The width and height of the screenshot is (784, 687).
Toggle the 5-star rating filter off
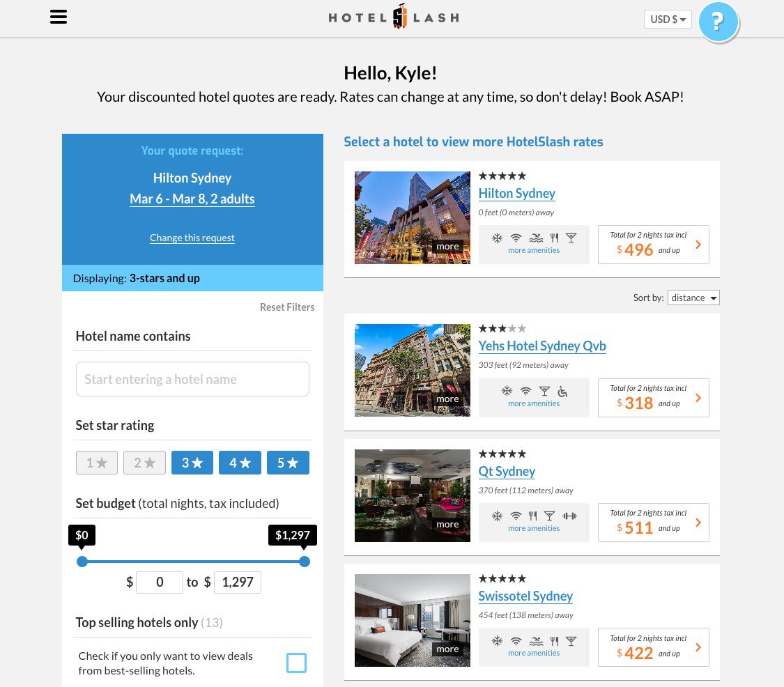click(x=288, y=462)
